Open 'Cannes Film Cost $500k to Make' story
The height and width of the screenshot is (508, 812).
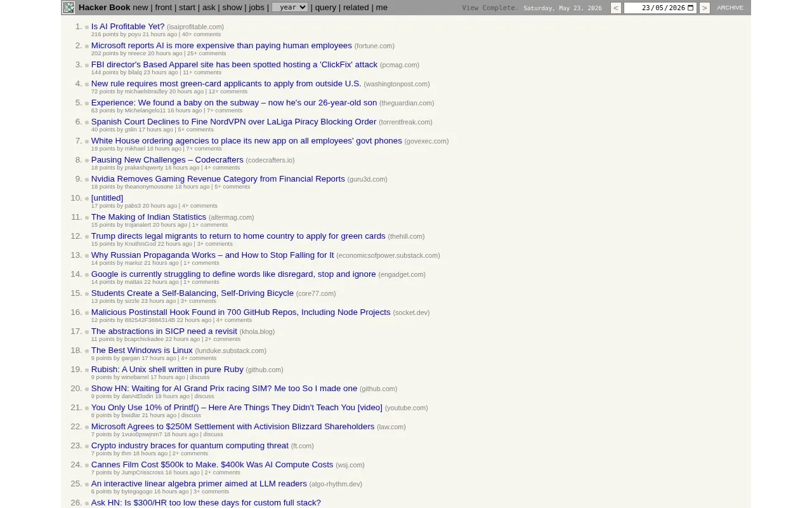point(212,465)
